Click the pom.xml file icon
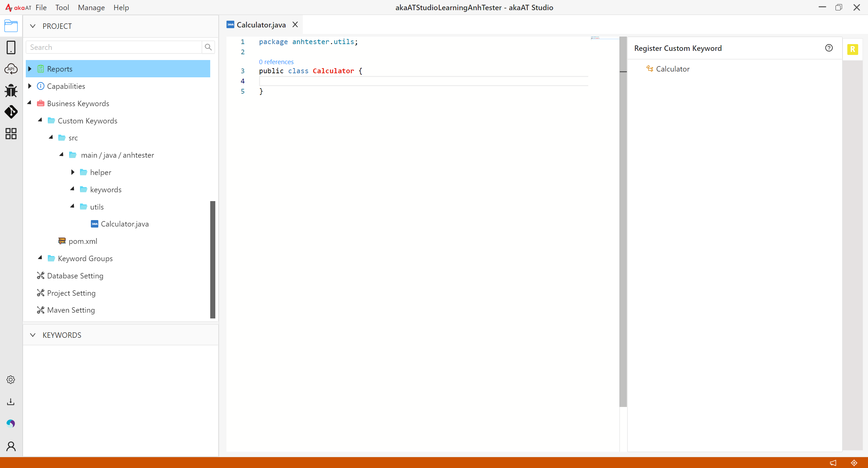This screenshot has width=868, height=468. [x=62, y=241]
